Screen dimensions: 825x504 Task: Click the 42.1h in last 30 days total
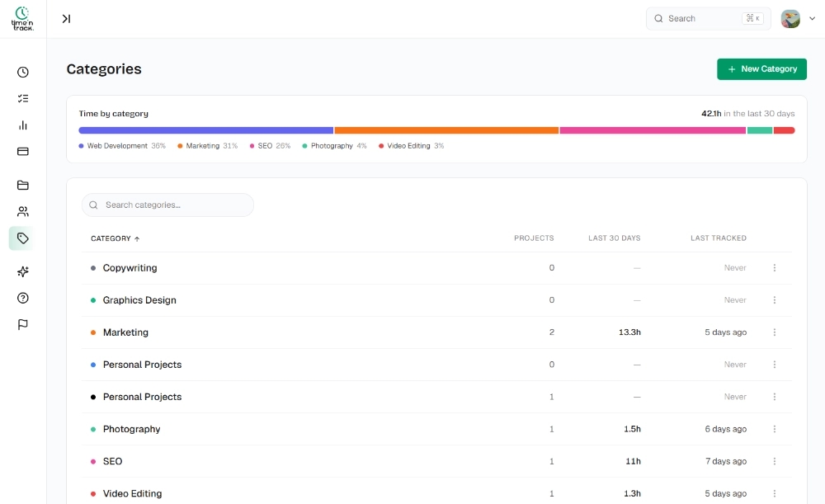pos(747,114)
